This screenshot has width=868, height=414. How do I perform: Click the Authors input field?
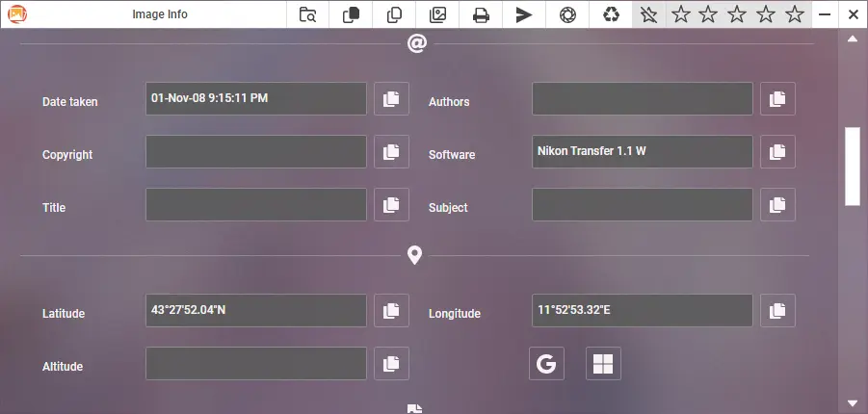coord(642,99)
